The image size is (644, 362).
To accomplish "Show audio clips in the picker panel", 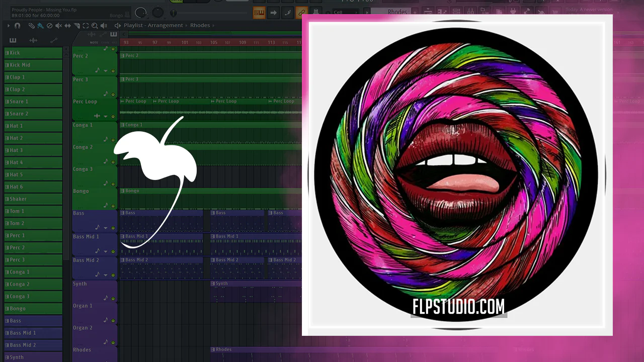I will 33,40.
